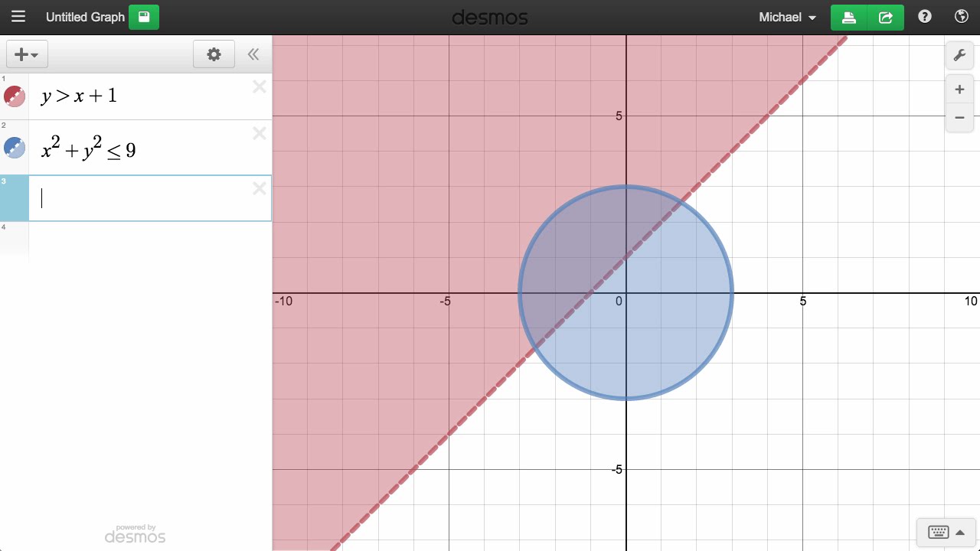The image size is (980, 551).
Task: Go to the Desmos logo homepage
Action: click(x=490, y=17)
